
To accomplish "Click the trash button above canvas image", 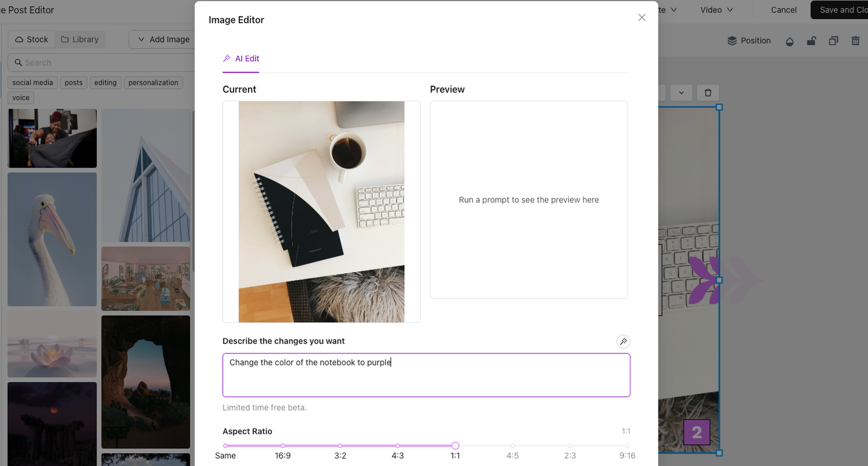I will (708, 93).
